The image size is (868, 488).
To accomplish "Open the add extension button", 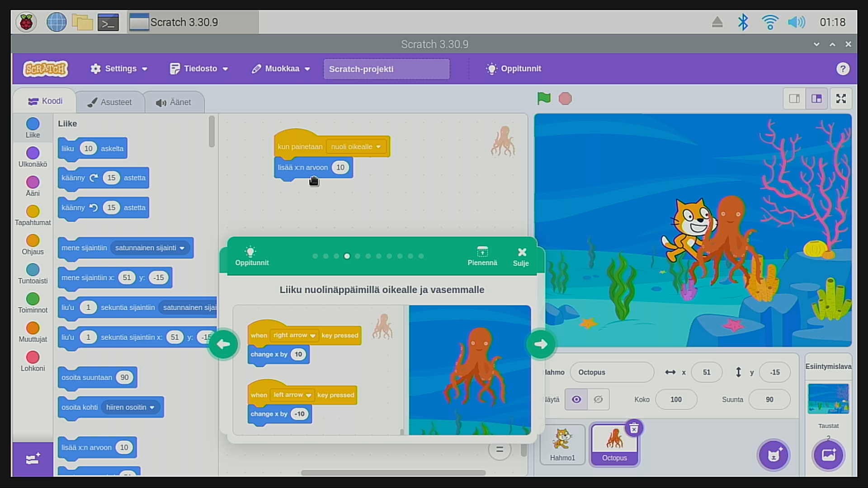I will click(33, 459).
